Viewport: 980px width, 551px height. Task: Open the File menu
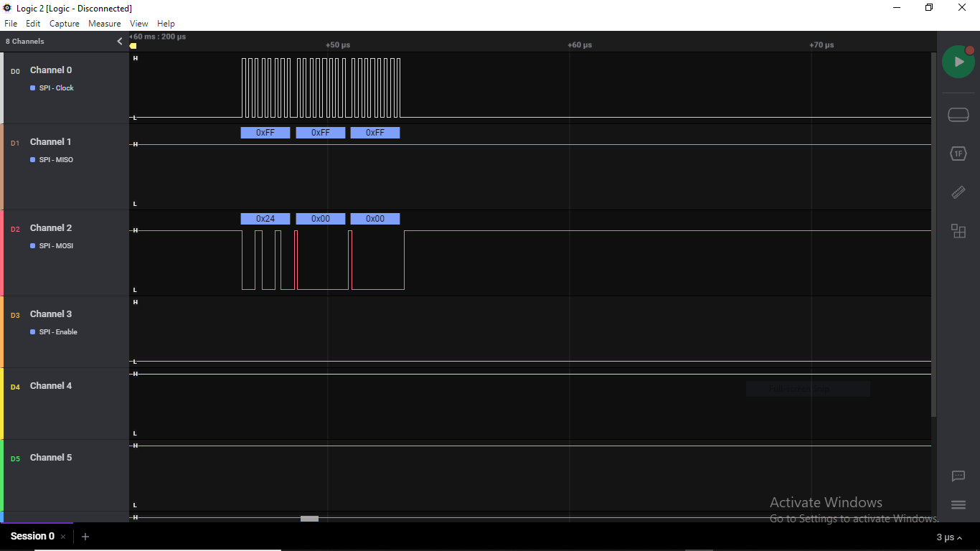11,24
